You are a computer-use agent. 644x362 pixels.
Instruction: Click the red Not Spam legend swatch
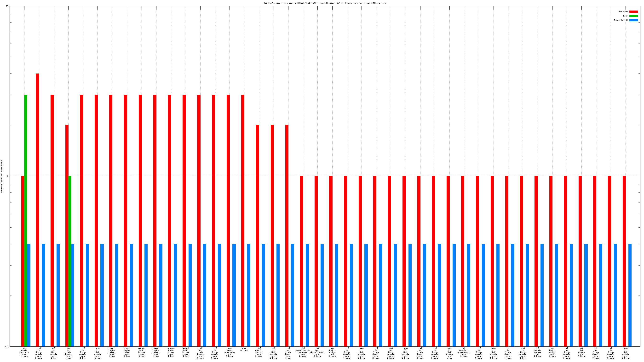633,11
